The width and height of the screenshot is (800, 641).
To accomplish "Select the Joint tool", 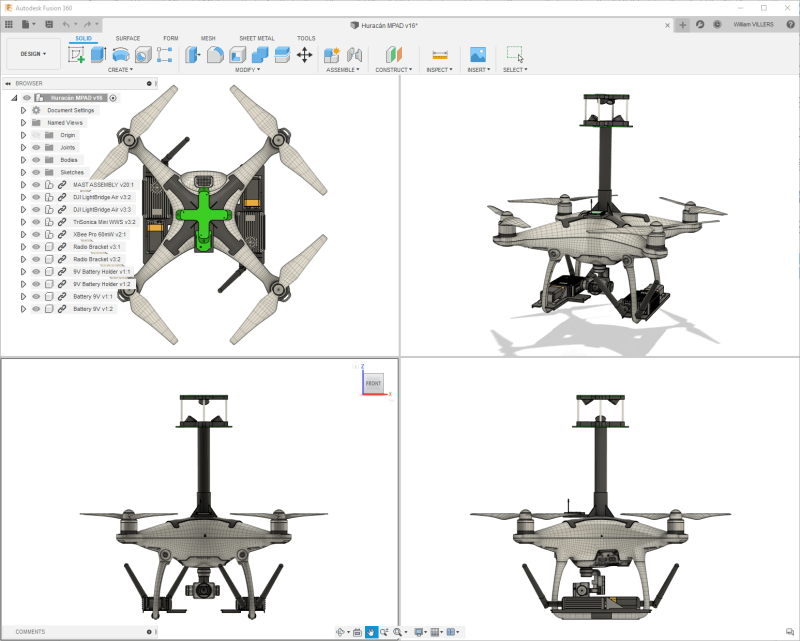I will click(355, 55).
